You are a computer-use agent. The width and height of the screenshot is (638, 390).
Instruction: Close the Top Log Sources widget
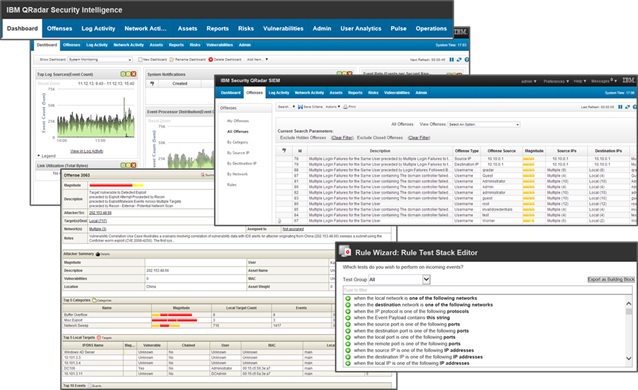(x=133, y=74)
